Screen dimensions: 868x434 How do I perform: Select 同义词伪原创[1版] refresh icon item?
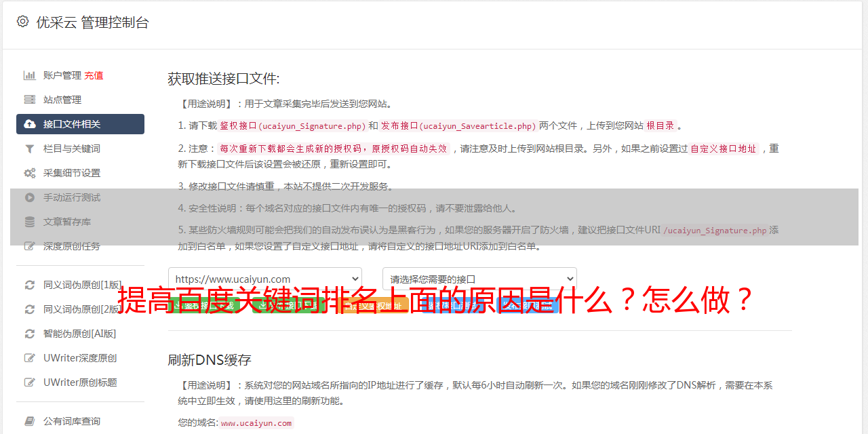30,285
